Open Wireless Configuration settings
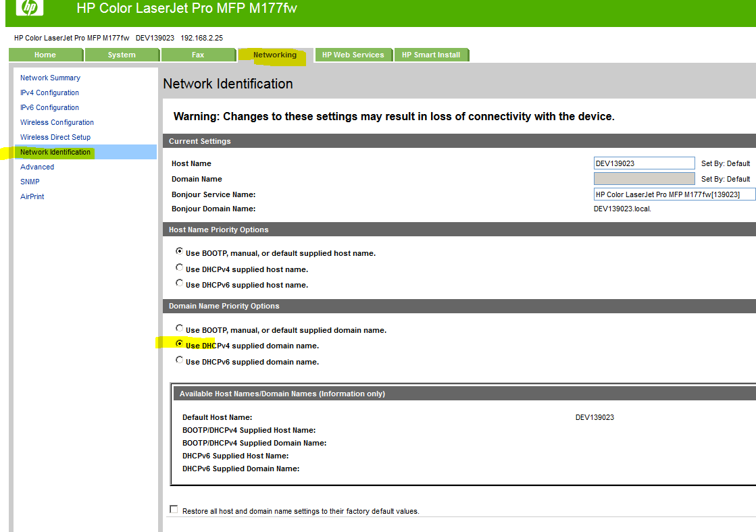756x532 pixels. coord(57,122)
